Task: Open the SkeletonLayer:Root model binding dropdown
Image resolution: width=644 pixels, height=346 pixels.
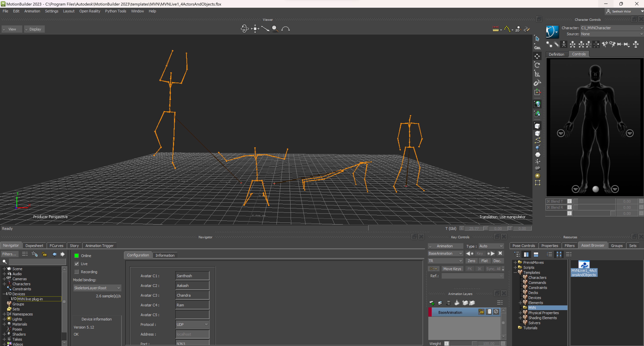Action: coord(118,288)
